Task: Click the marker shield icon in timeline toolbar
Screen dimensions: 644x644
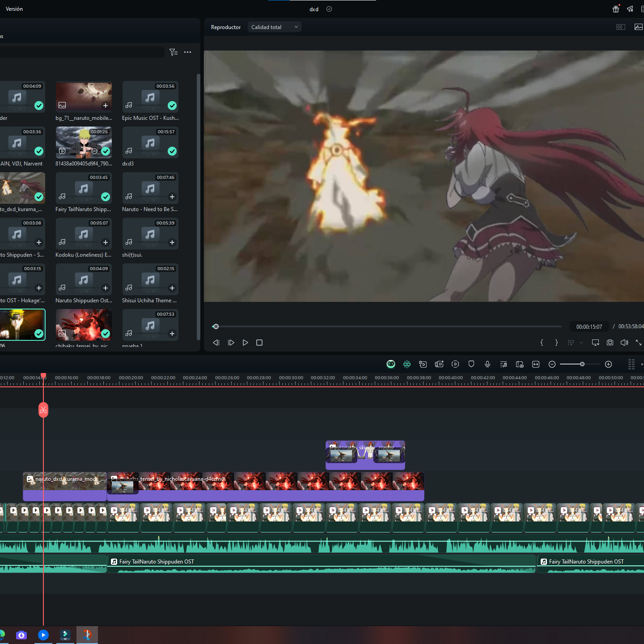Action: (x=471, y=364)
